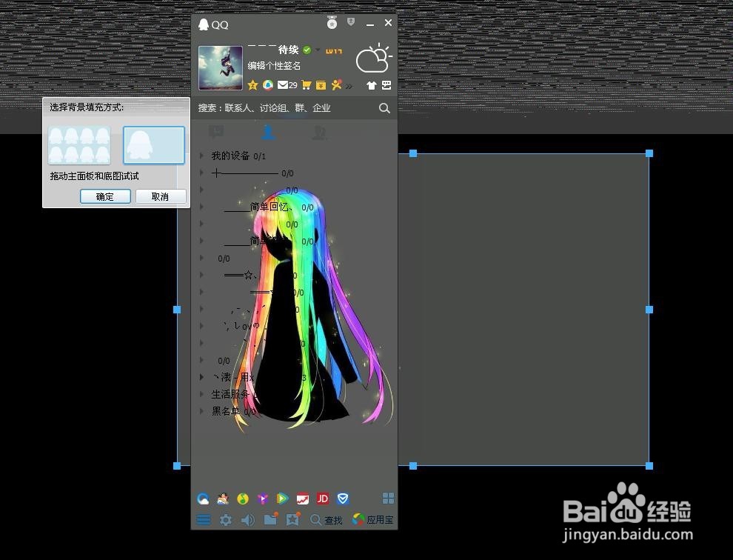Viewport: 733px width, 560px height.
Task: Click the LV17 level badge
Action: 334,51
